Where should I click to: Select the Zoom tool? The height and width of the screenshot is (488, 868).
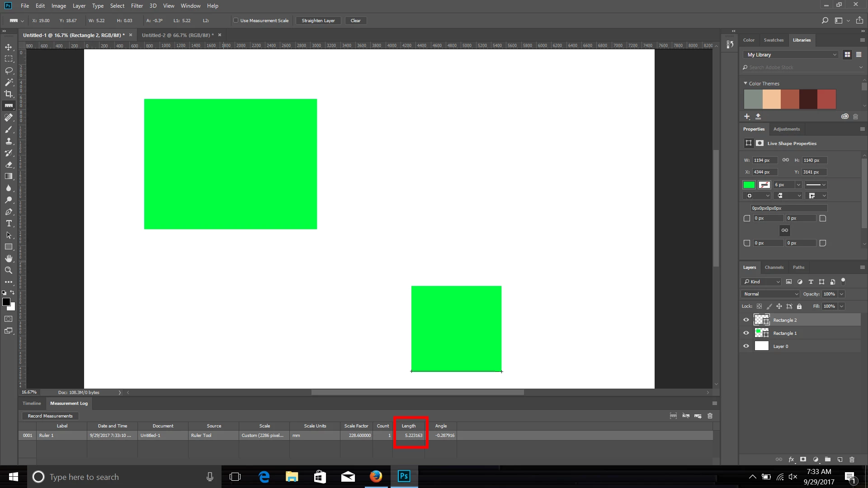tap(9, 270)
